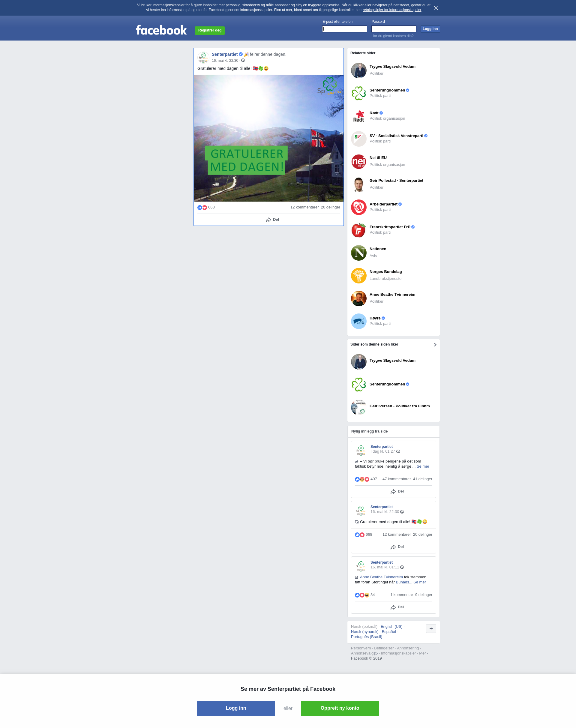
Task: Open the Arbeiderpartiet rose logo
Action: pyautogui.click(x=358, y=207)
